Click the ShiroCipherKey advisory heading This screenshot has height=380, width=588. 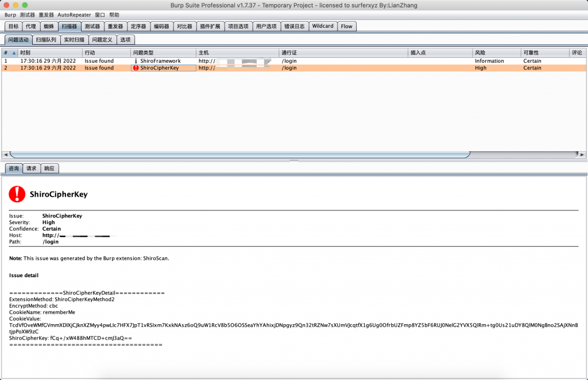coord(59,194)
